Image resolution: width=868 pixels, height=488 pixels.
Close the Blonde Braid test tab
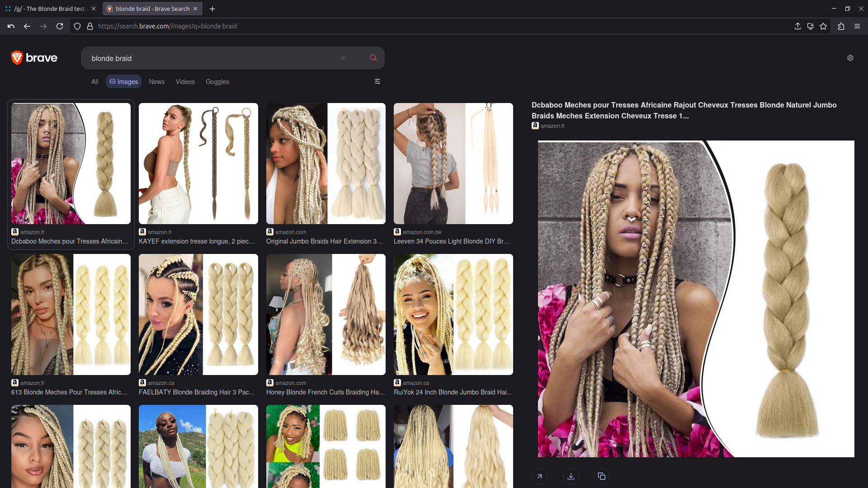click(x=94, y=9)
